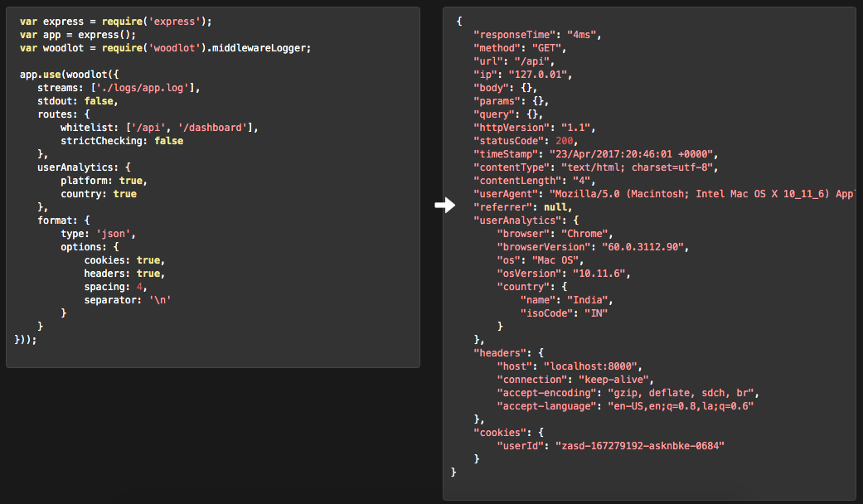Click the spacing value 4

tap(138, 286)
